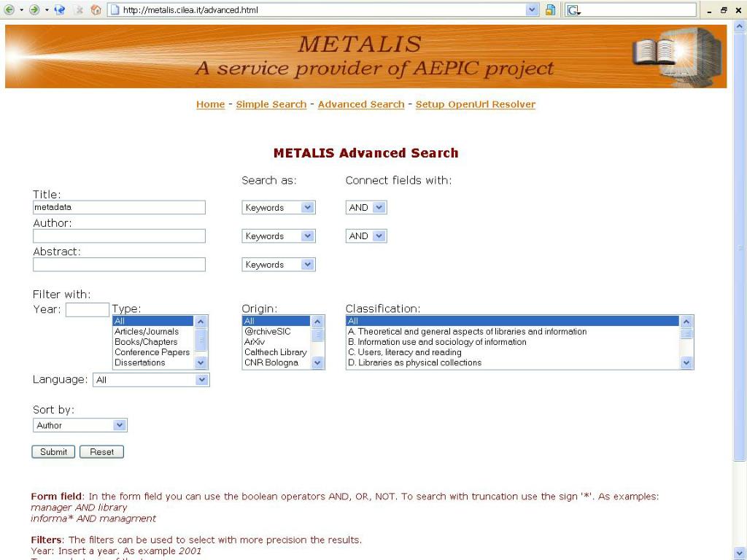Click the Title input containing metadata
The image size is (747, 560).
click(x=119, y=207)
